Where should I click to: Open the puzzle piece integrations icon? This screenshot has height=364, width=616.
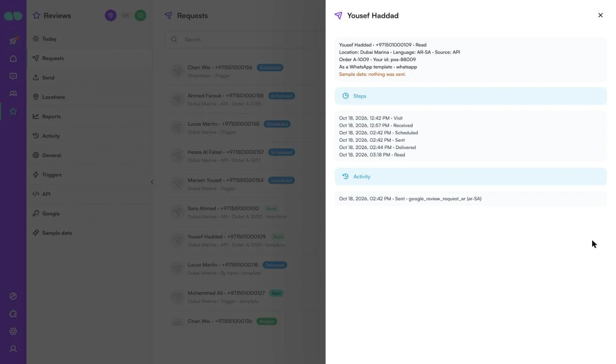pyautogui.click(x=13, y=314)
